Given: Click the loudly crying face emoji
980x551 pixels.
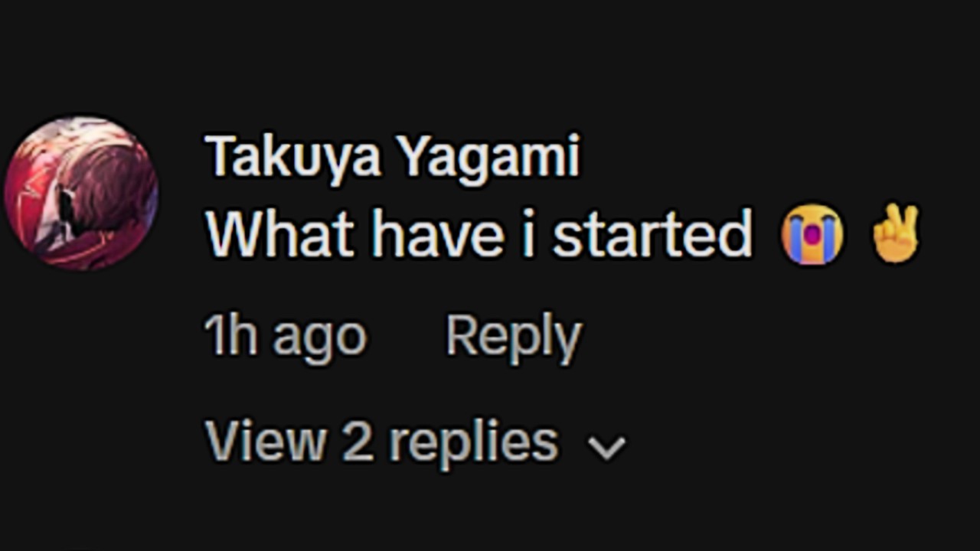Looking at the screenshot, I should pyautogui.click(x=812, y=235).
